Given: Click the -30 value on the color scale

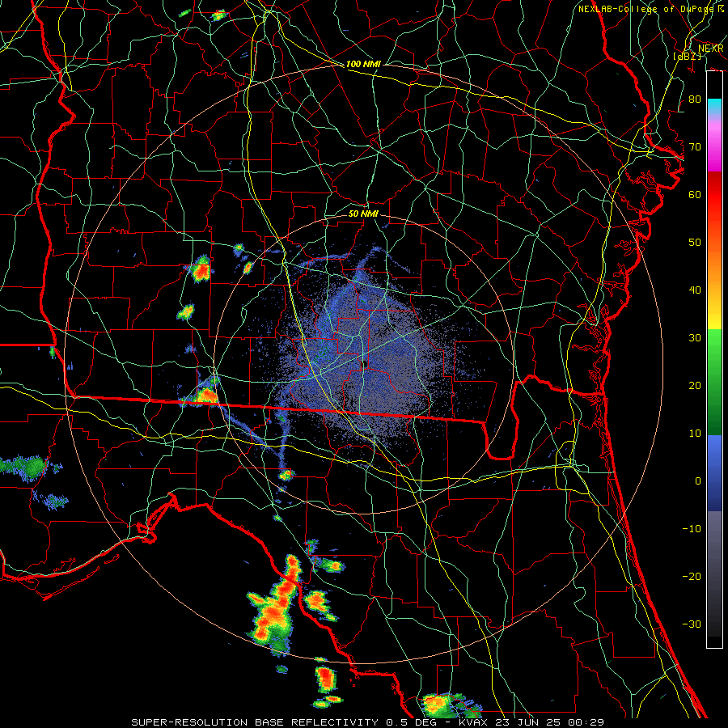Looking at the screenshot, I should click(692, 624).
